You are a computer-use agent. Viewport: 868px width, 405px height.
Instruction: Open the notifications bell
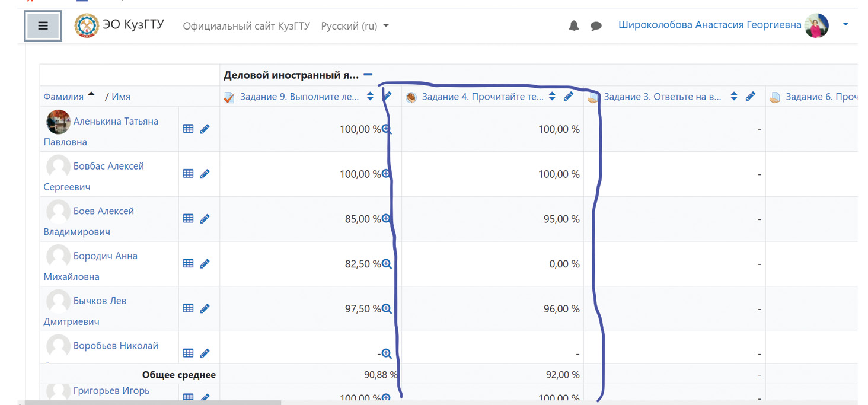[573, 26]
